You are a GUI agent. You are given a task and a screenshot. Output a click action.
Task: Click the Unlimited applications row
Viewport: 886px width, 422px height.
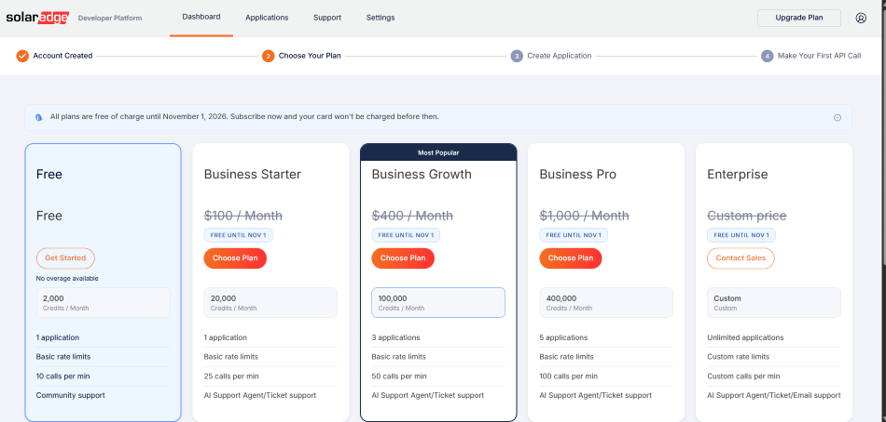(x=774, y=338)
